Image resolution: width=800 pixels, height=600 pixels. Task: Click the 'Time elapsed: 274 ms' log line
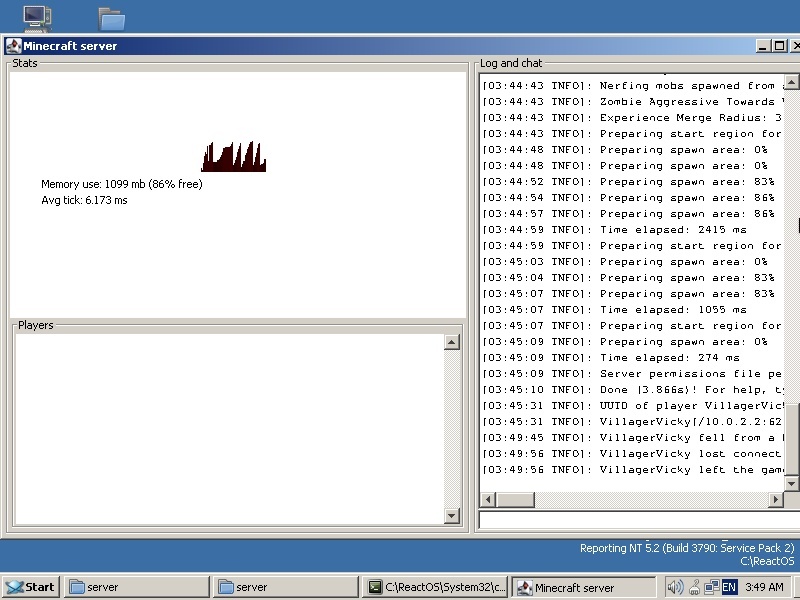pyautogui.click(x=611, y=358)
